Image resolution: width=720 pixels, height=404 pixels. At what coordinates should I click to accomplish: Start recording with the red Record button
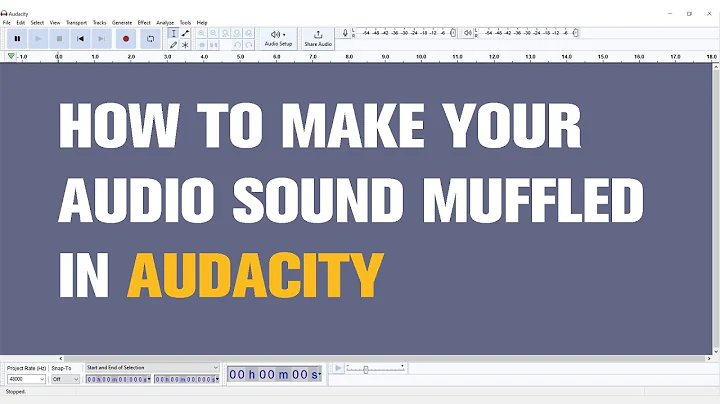(x=126, y=39)
